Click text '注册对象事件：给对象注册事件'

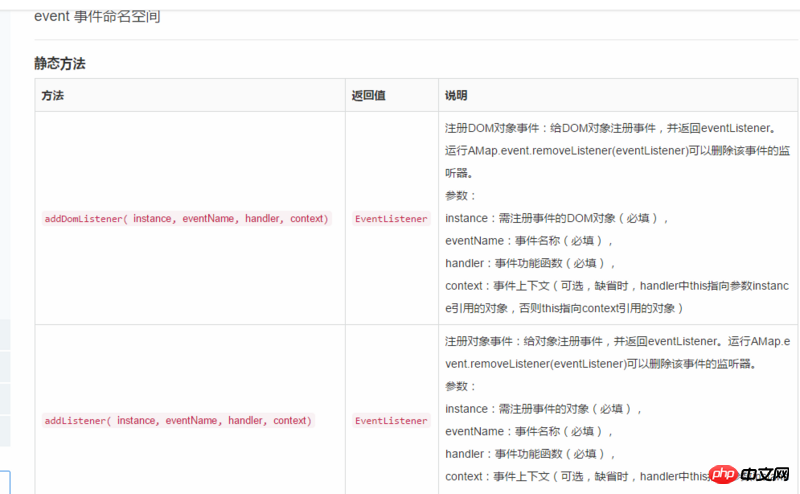click(x=523, y=341)
